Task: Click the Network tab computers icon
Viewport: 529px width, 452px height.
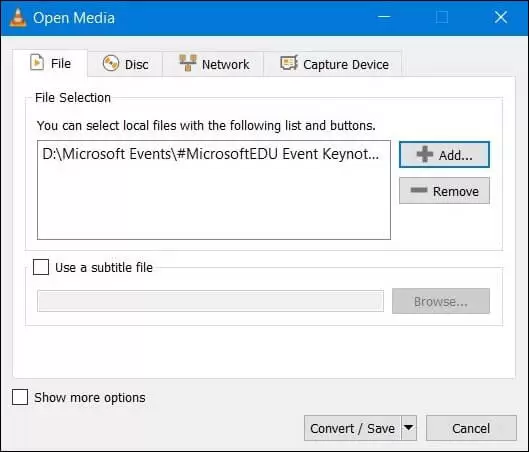Action: click(188, 63)
